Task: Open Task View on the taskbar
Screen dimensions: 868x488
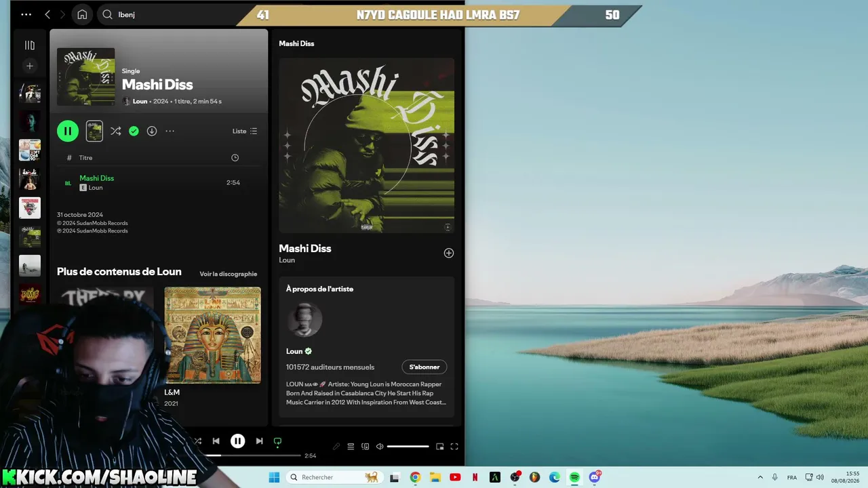Action: pyautogui.click(x=395, y=477)
